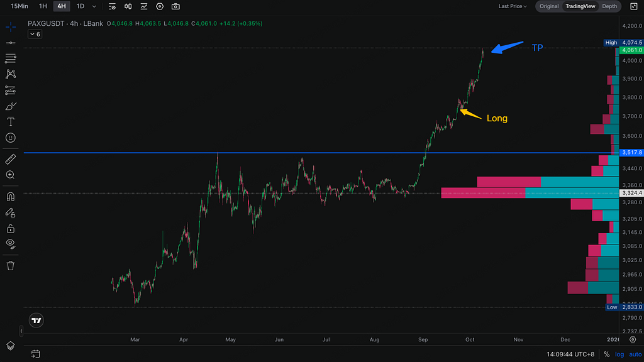Expand the collapsed indicators legend showing 6
This screenshot has width=644, height=362.
pyautogui.click(x=35, y=34)
